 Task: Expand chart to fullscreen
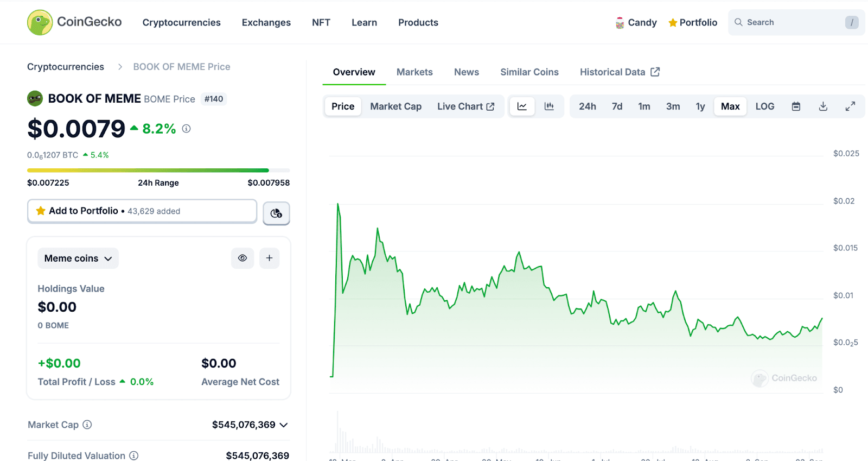850,106
